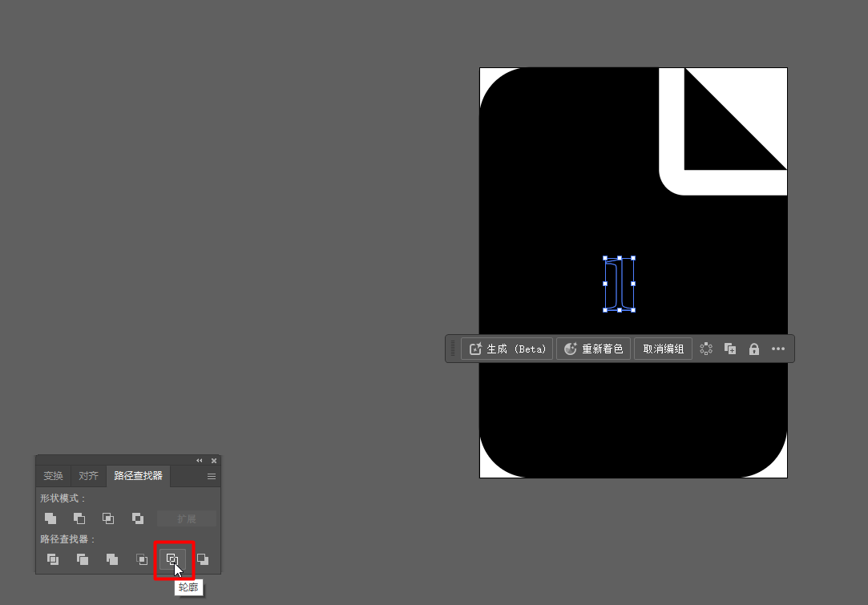Apply Minus Front (second) shape mode icon
The width and height of the screenshot is (868, 605).
tap(79, 518)
